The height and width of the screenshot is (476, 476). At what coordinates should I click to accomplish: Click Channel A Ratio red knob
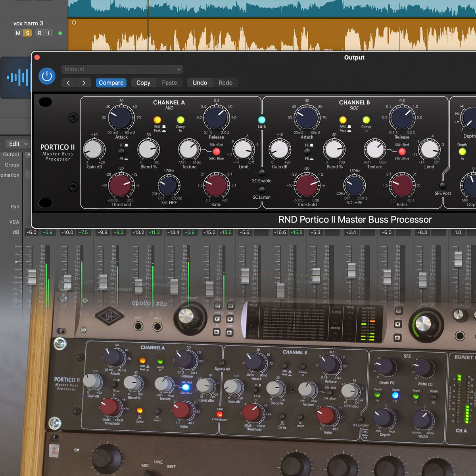pos(216,185)
